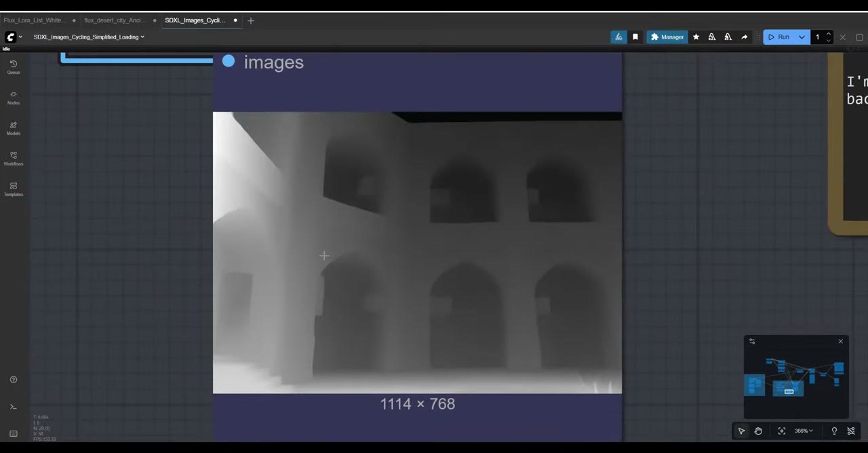Expand the arrow next to ComfyUI logo
The image size is (868, 453).
pyautogui.click(x=20, y=37)
